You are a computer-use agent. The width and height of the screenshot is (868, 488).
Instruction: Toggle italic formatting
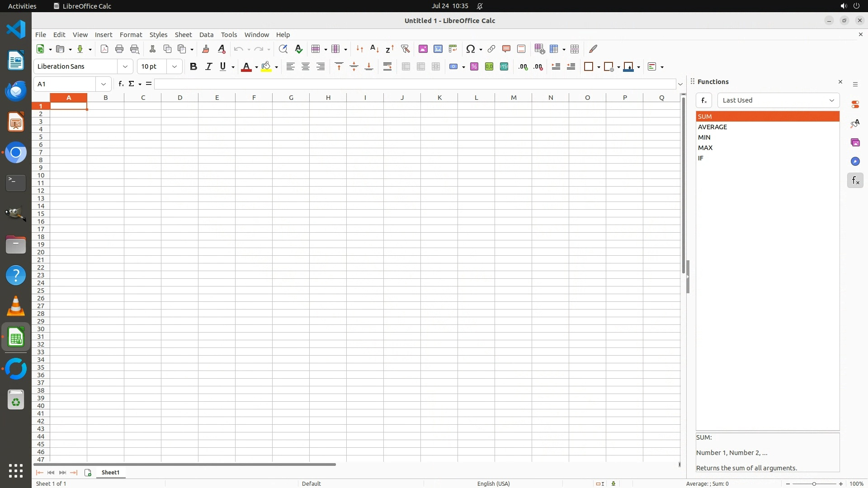pyautogui.click(x=208, y=67)
